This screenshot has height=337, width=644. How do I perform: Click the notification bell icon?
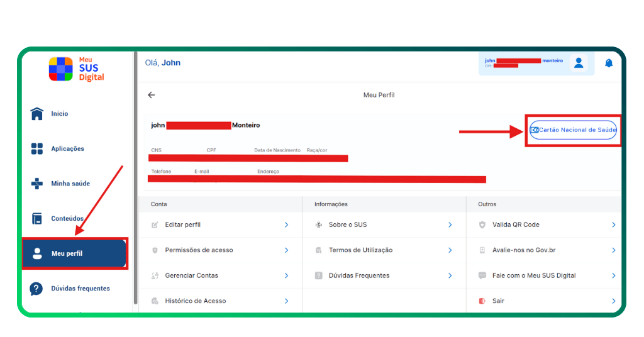[x=608, y=63]
